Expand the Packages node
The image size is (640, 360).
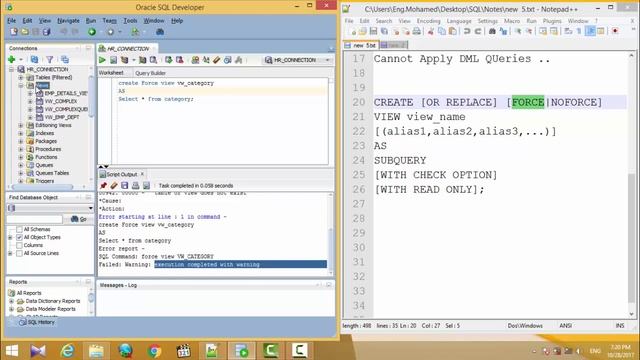click(x=21, y=141)
